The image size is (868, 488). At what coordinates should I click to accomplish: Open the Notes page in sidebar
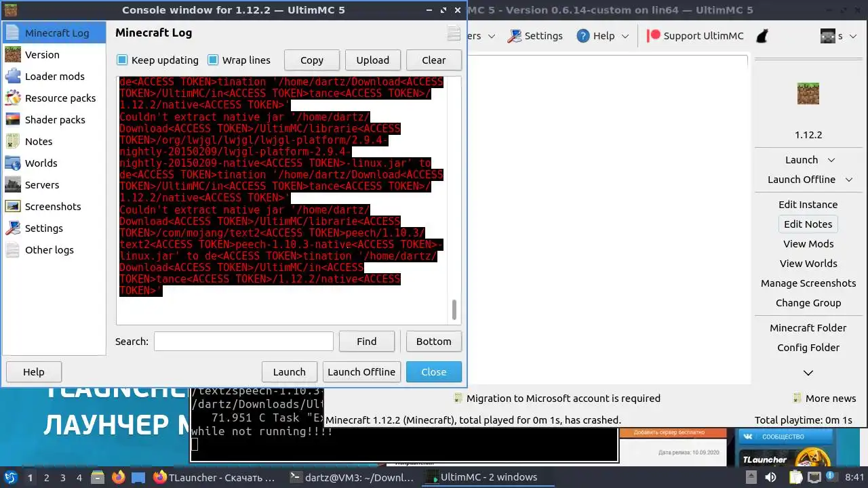point(54,141)
